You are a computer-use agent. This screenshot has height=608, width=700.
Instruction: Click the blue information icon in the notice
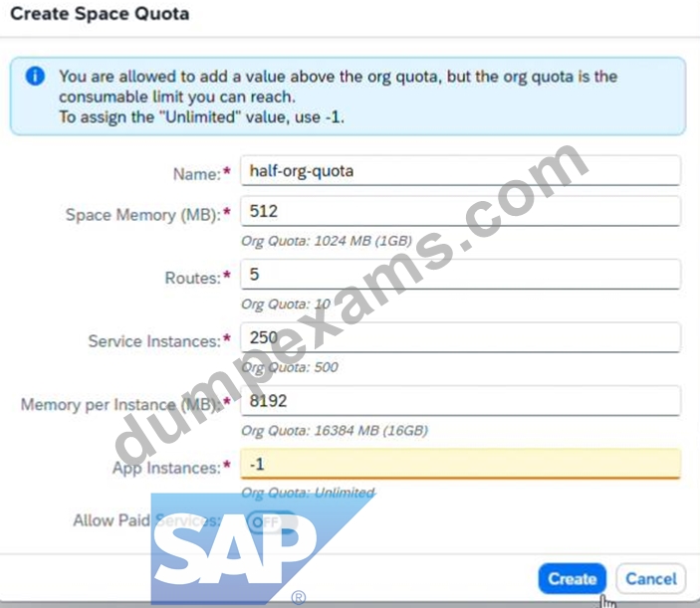click(x=35, y=76)
